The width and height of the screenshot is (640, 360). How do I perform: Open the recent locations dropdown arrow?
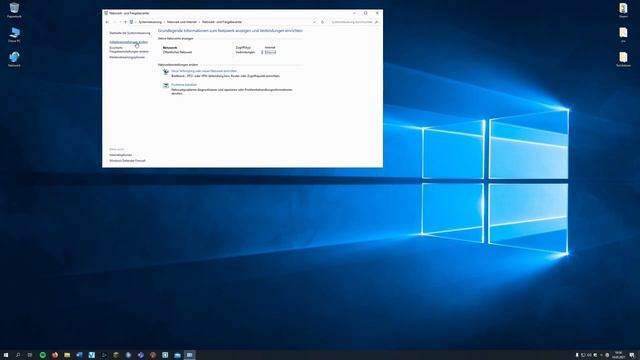pyautogui.click(x=120, y=22)
